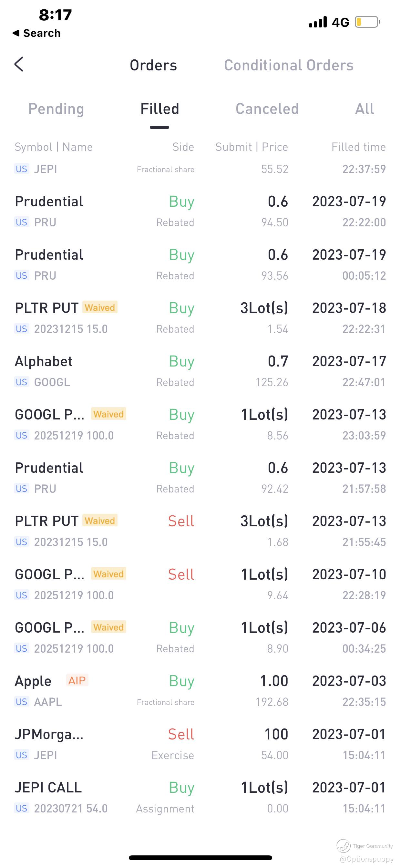Tap the AIP badge next to Apple
The height and width of the screenshot is (868, 401).
point(77,680)
